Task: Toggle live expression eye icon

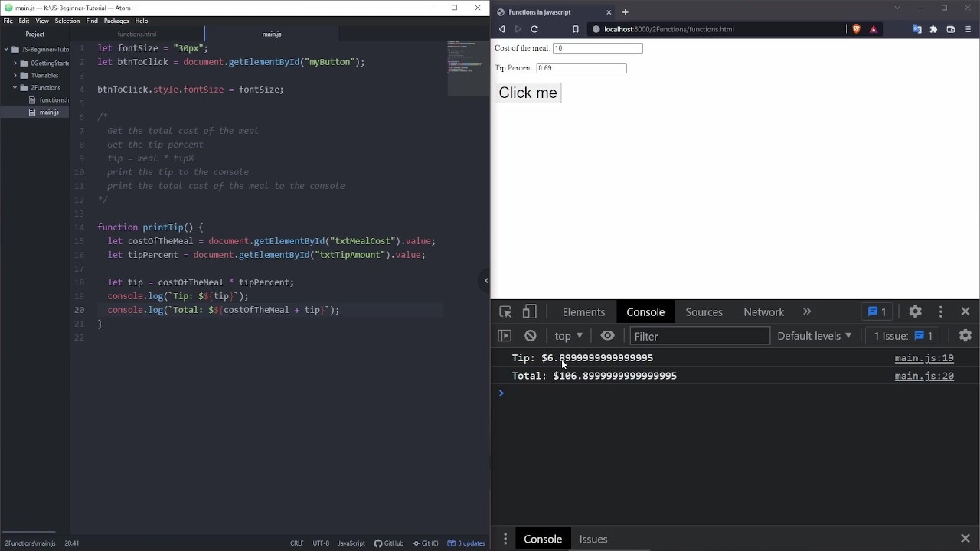Action: pyautogui.click(x=607, y=335)
